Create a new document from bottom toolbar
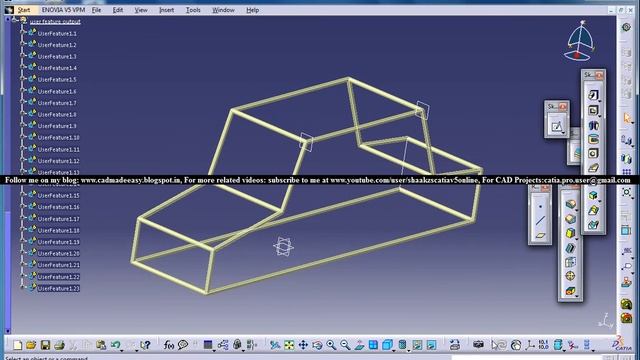The image size is (640, 360). tap(18, 345)
